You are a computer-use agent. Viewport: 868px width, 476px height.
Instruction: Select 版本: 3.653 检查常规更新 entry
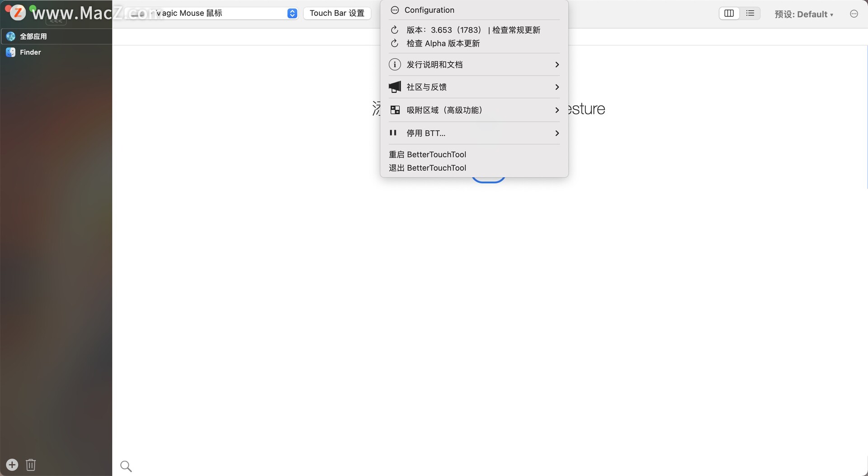click(x=474, y=30)
